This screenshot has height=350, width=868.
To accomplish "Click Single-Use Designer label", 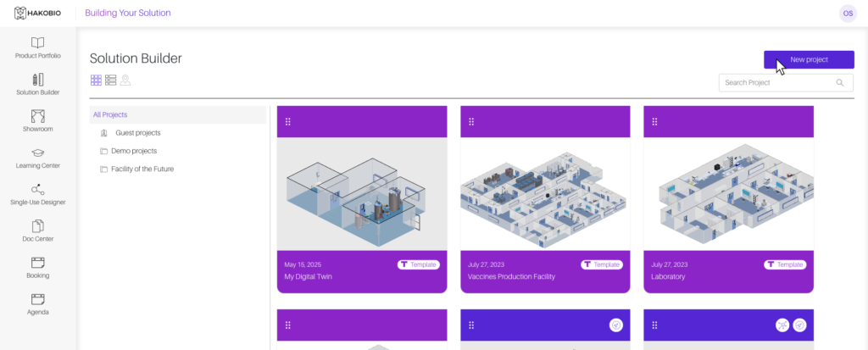I will (x=37, y=203).
